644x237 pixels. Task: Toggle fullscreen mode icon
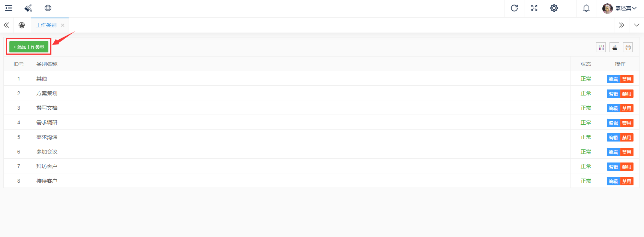[x=534, y=8]
